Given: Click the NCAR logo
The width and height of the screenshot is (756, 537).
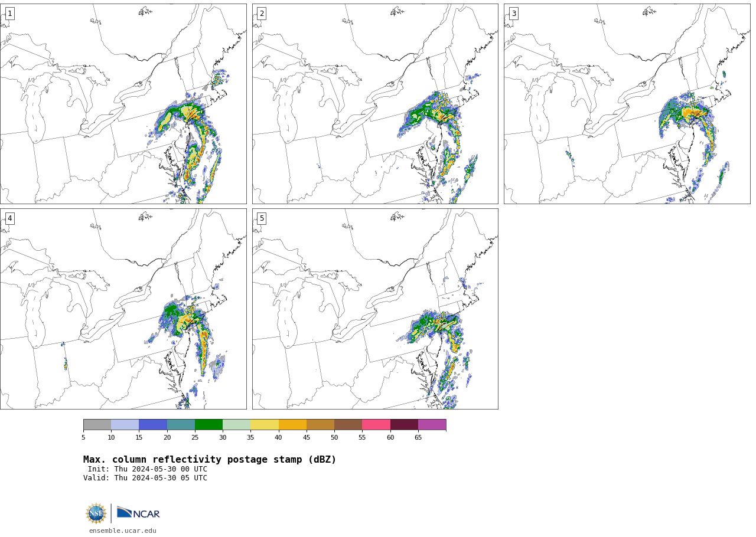Looking at the screenshot, I should [138, 513].
